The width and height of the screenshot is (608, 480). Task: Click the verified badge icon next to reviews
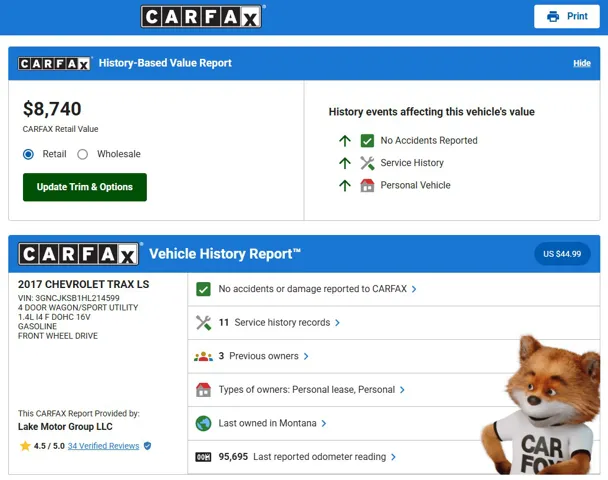point(148,446)
